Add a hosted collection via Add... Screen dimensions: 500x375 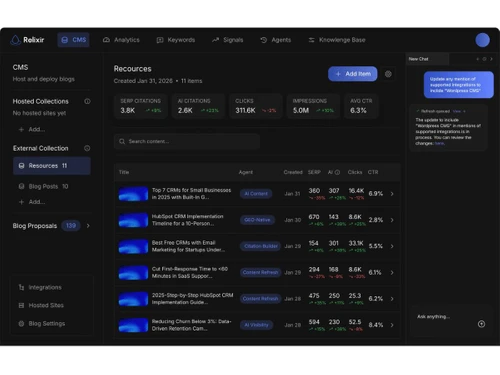click(32, 129)
